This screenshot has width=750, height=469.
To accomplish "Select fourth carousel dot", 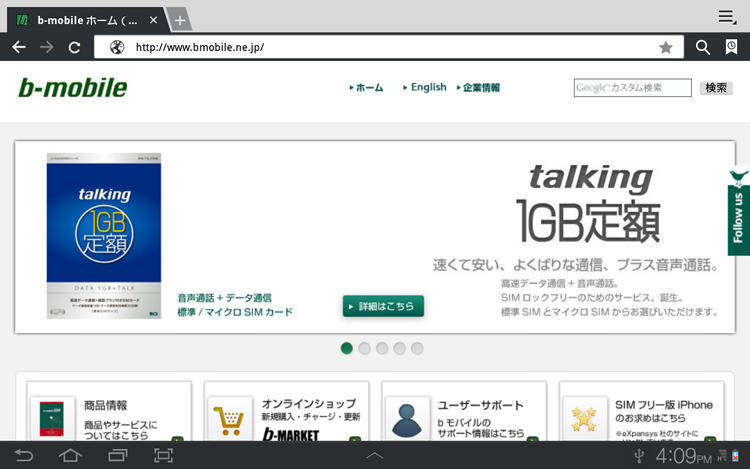I will click(x=399, y=349).
